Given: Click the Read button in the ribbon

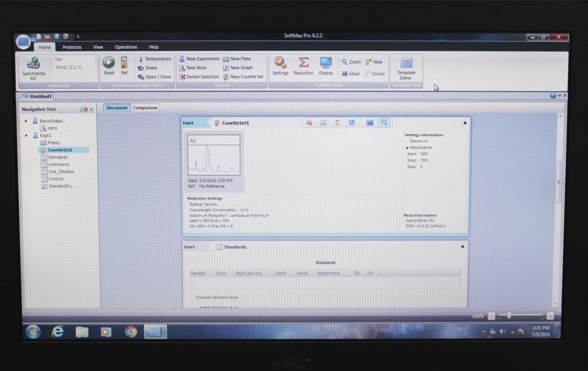Looking at the screenshot, I should (109, 65).
